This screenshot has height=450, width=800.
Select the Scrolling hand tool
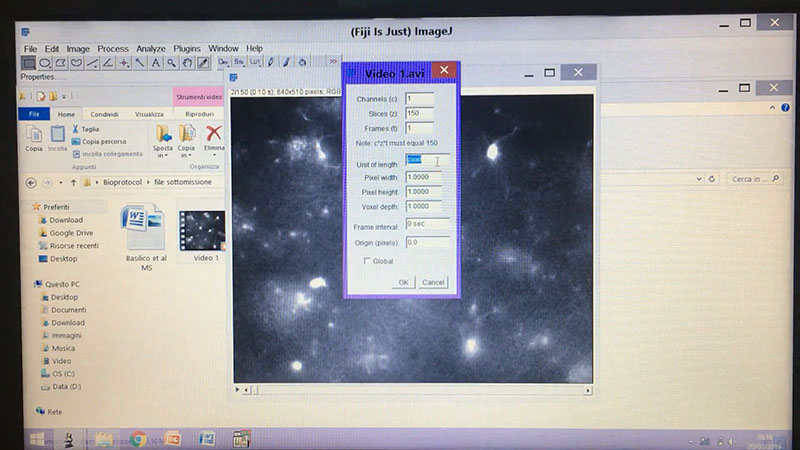[x=187, y=63]
